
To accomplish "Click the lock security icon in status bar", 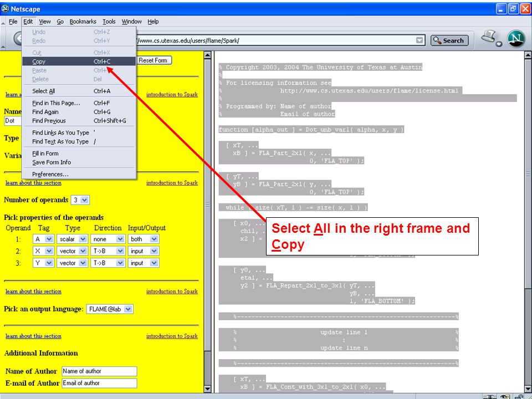I will coord(519,397).
